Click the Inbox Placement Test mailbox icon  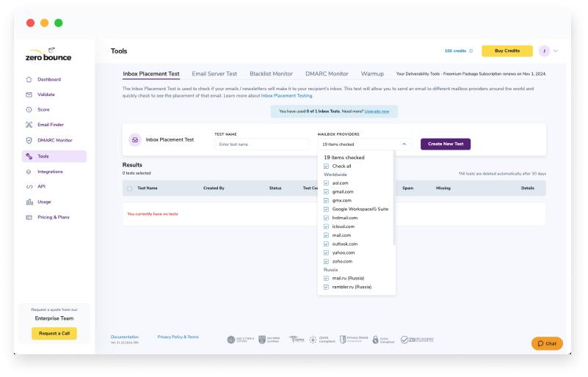[135, 140]
